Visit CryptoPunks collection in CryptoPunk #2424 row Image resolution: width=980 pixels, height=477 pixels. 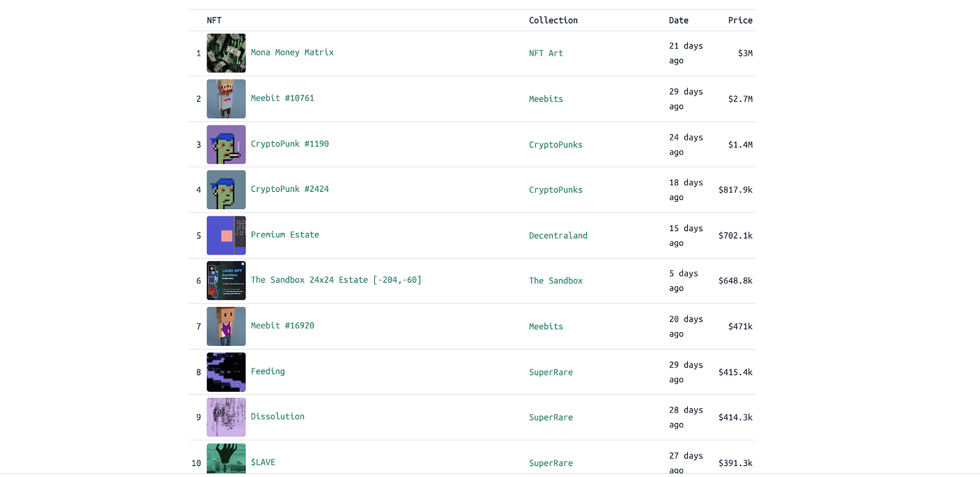556,190
